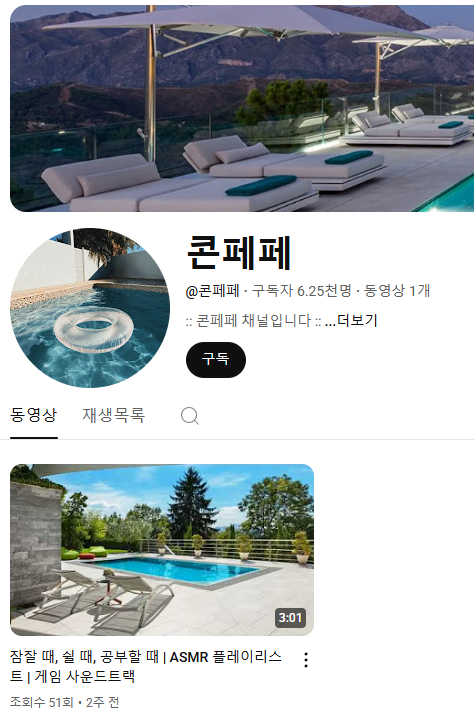Click the underline beneath the 동영상 tab

[34, 438]
